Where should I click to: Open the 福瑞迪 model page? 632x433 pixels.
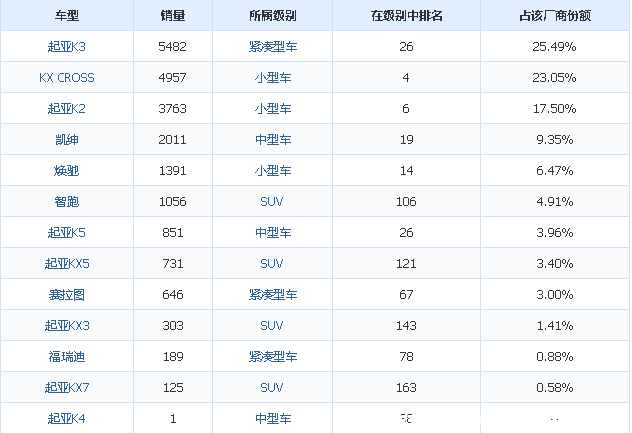[67, 356]
